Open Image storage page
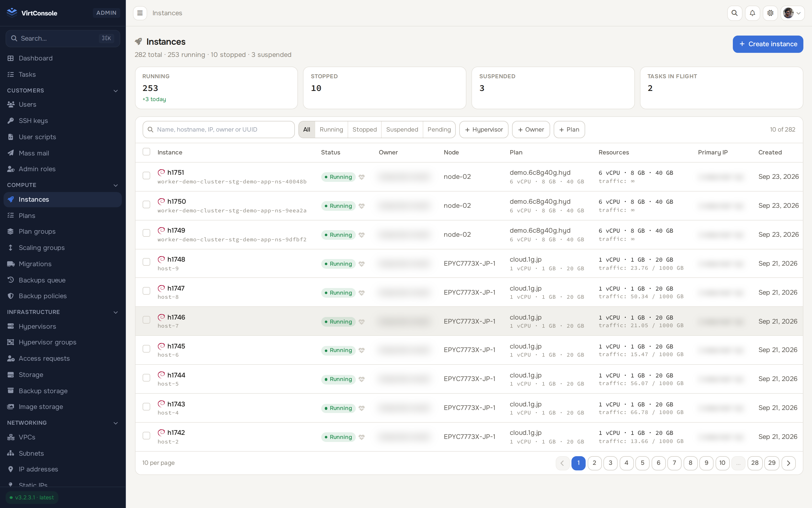Viewport: 812px width, 508px height. coord(63,407)
